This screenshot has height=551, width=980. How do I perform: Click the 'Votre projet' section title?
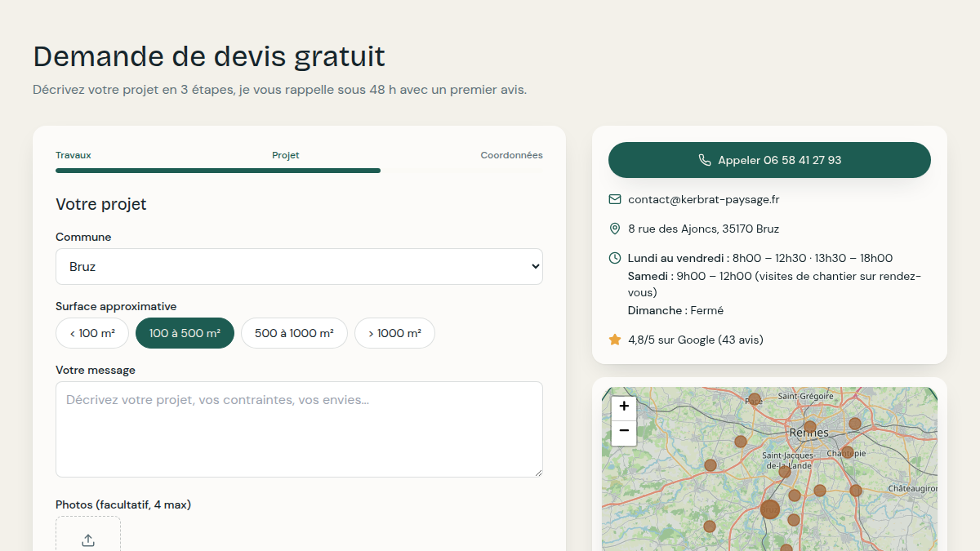coord(101,204)
